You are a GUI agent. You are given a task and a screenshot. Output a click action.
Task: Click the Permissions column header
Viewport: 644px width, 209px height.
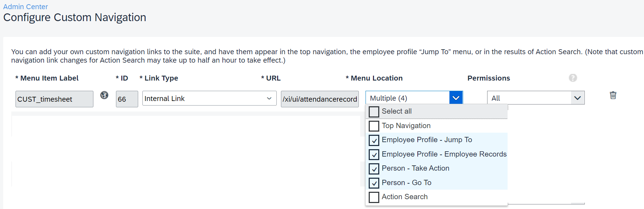tap(489, 78)
